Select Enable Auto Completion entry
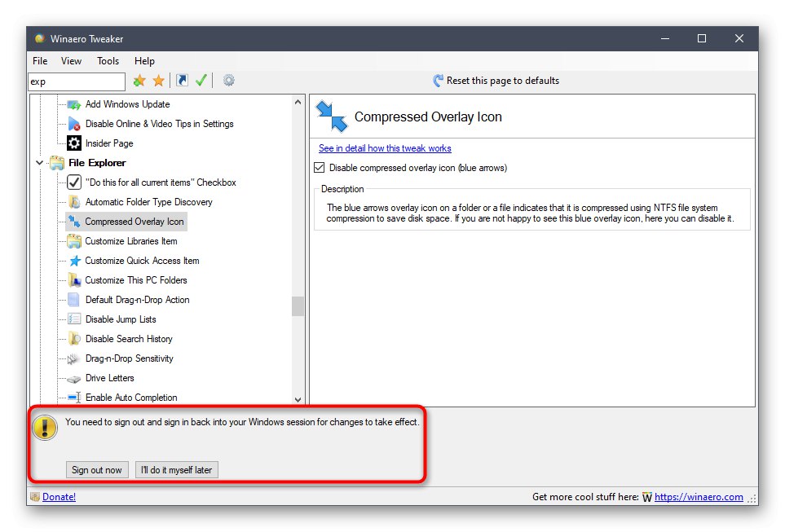Screen dimensions: 785x532 coord(131,398)
